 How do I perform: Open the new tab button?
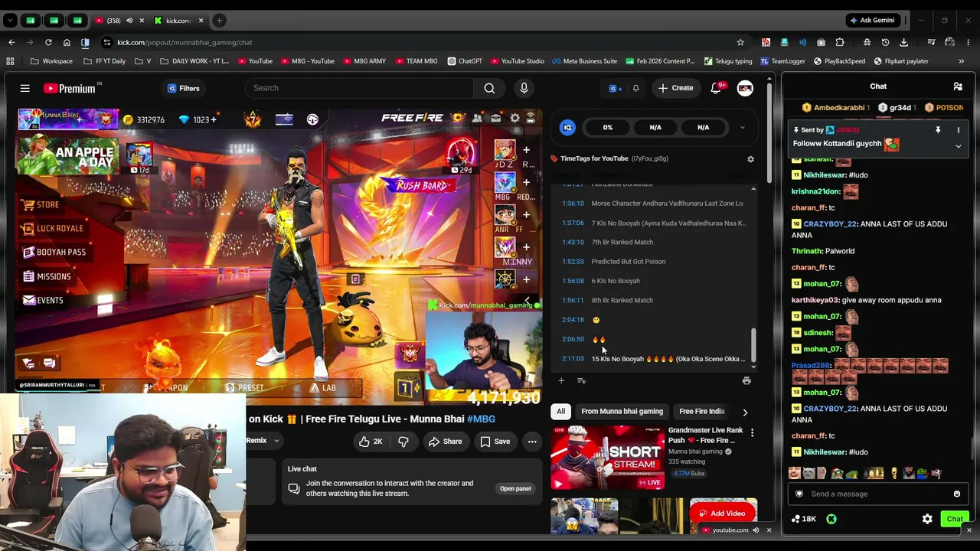219,21
